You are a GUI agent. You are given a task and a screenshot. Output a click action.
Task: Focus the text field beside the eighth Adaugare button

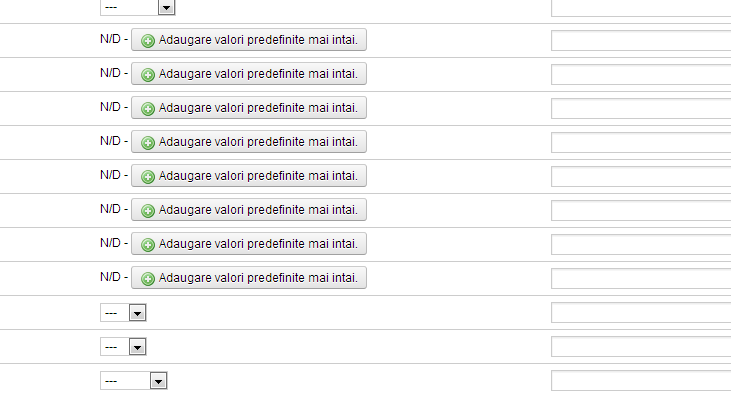click(x=641, y=278)
